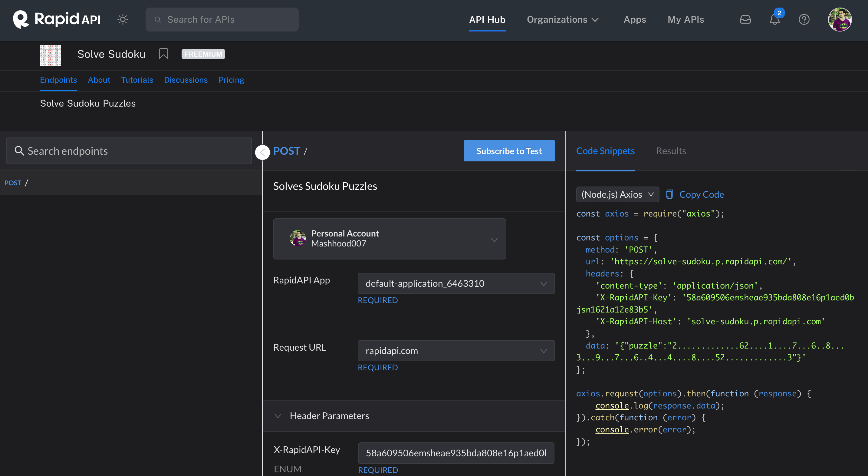Switch to the Results tab
Image resolution: width=868 pixels, height=476 pixels.
(671, 151)
